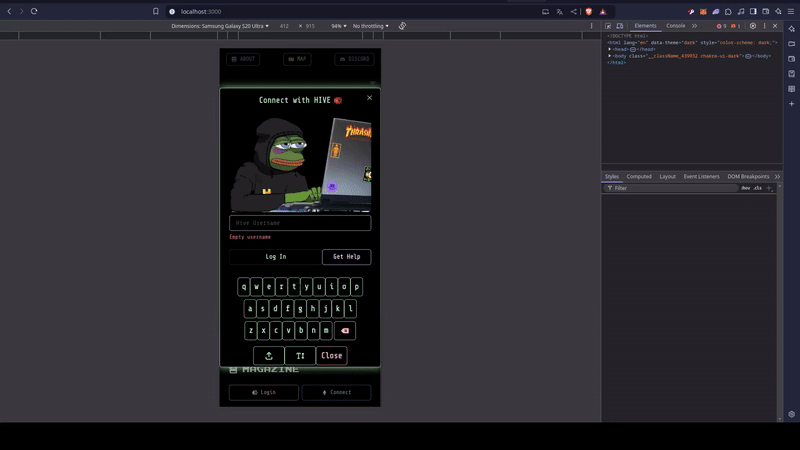Click the red Close keyboard button
This screenshot has width=800, height=450.
point(332,356)
